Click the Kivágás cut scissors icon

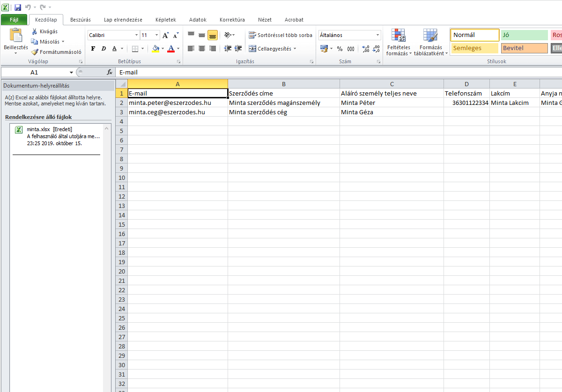tap(35, 31)
